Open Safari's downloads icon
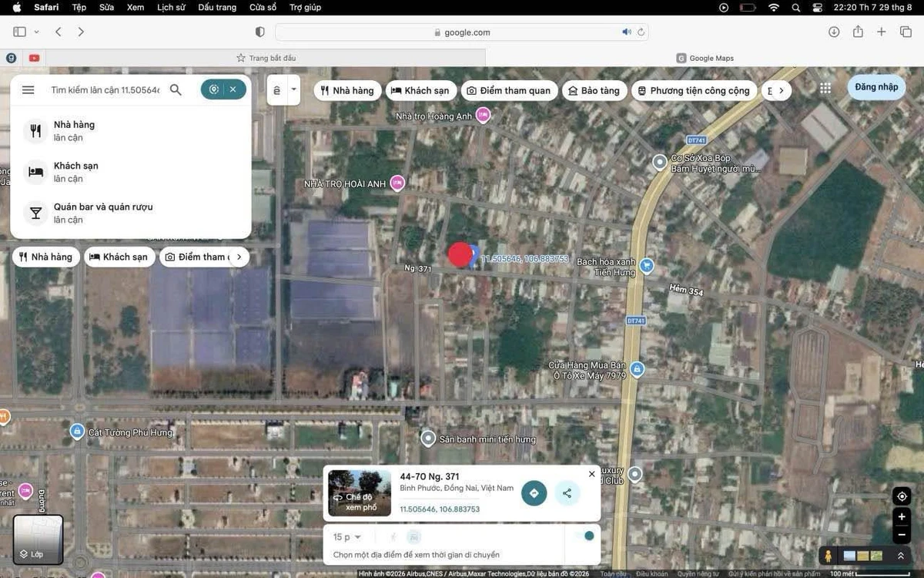Viewport: 924px width, 578px height. (834, 32)
